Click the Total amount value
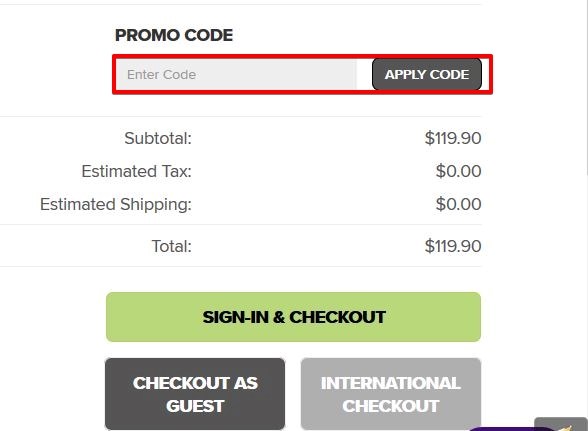Viewport: 588px width, 431px height. click(453, 246)
